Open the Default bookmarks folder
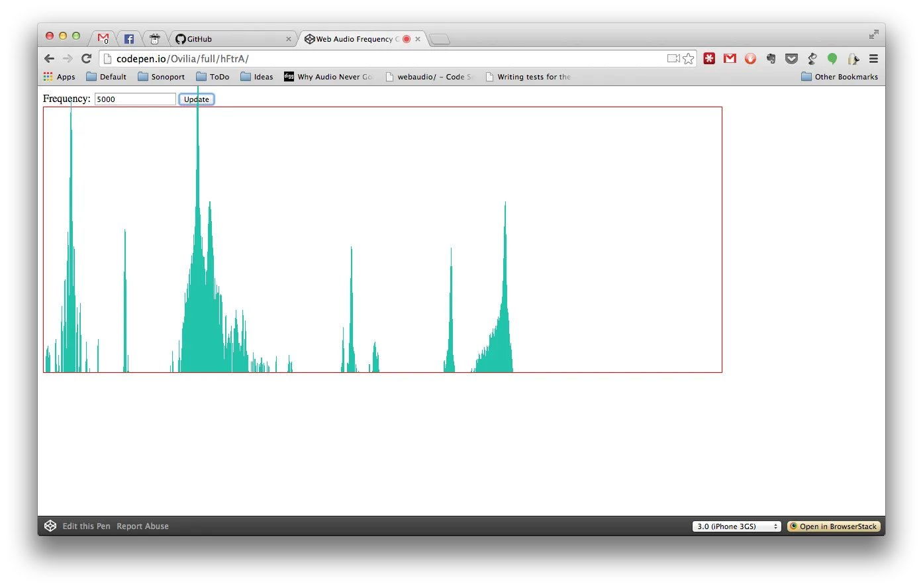This screenshot has height=588, width=923. [106, 77]
